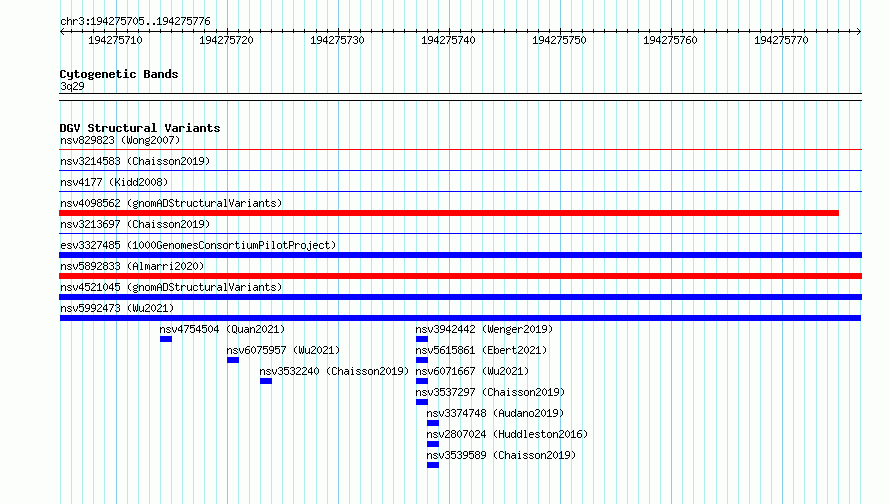Screen dimensions: 890x504
Task: Click the thin red line under nsv829823
Action: pos(460,150)
